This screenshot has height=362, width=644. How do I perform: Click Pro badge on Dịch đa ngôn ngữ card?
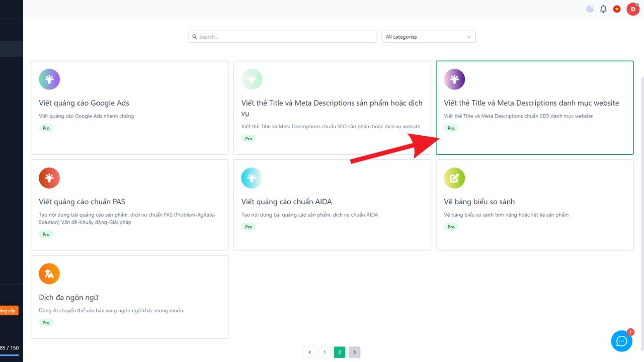click(x=46, y=322)
